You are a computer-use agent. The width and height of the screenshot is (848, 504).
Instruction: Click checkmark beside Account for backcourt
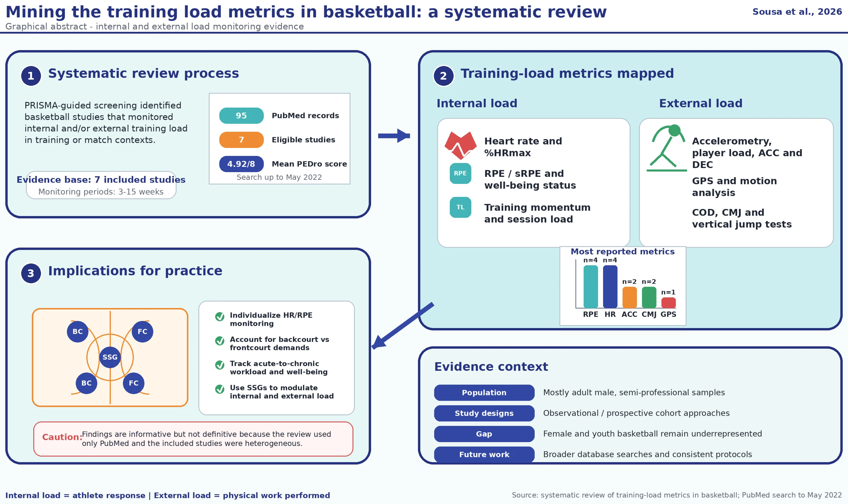[x=220, y=341]
